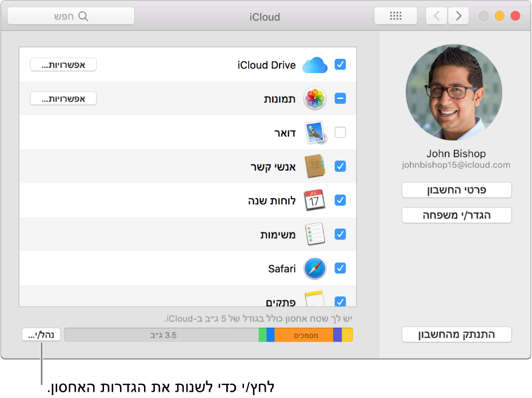The height and width of the screenshot is (398, 532).
Task: Click the Reminders (משימות) icon
Action: point(314,234)
